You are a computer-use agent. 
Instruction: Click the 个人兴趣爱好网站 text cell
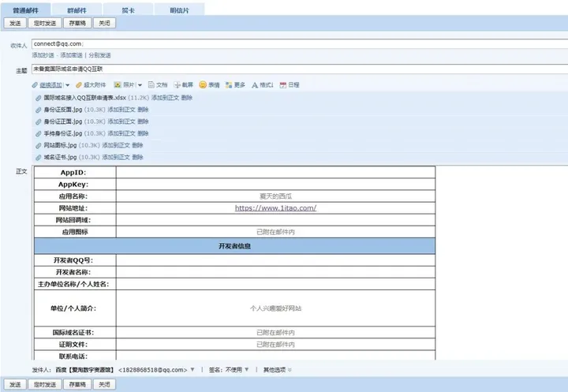tap(275, 308)
